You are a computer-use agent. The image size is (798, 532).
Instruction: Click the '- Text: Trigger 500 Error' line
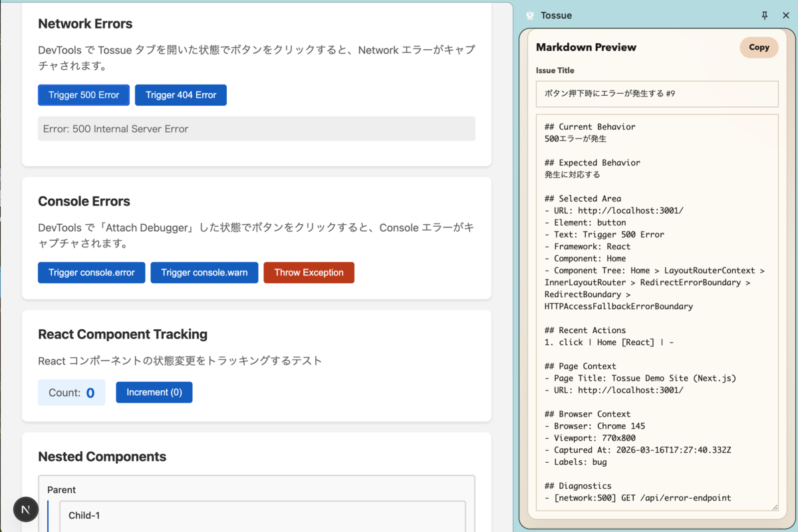(x=604, y=235)
